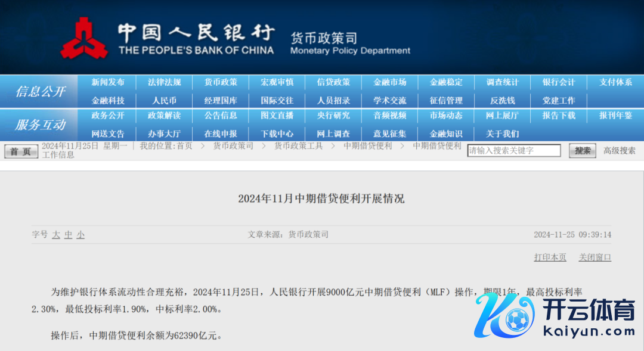Set font size to 小
Viewport: 644px width, 351px height.
click(x=80, y=235)
